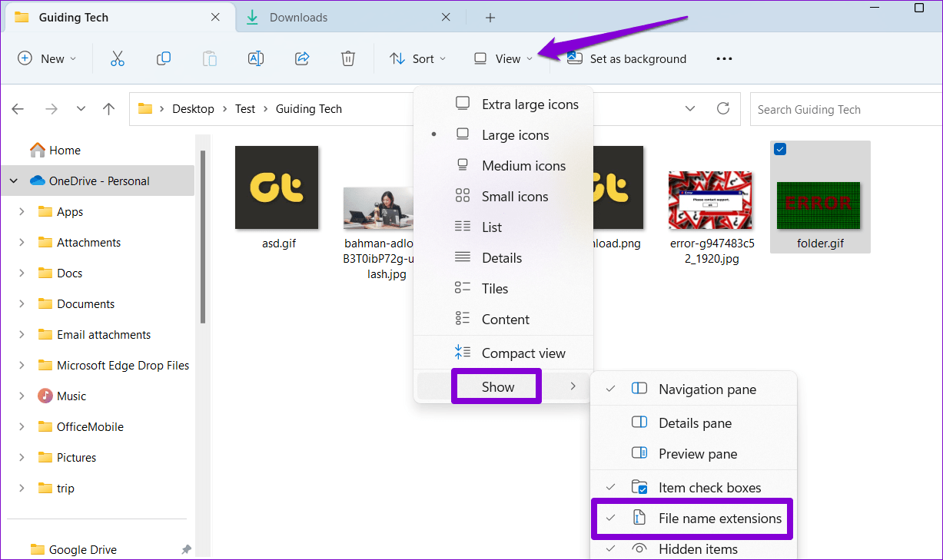Uncheck the folder.gif selection checkbox

[779, 148]
